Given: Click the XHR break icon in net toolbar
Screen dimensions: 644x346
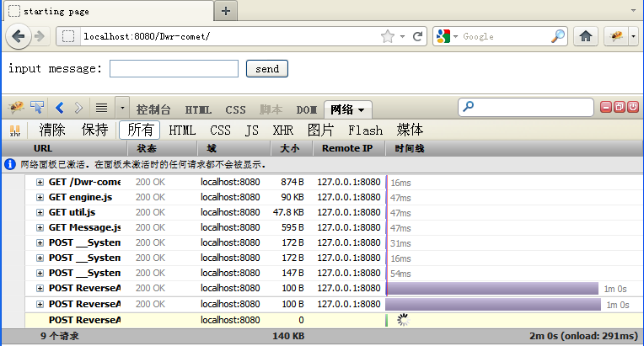Looking at the screenshot, I should [15, 130].
